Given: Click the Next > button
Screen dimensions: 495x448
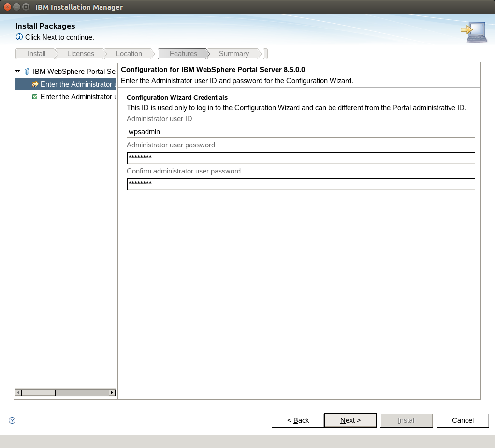Looking at the screenshot, I should [x=350, y=420].
